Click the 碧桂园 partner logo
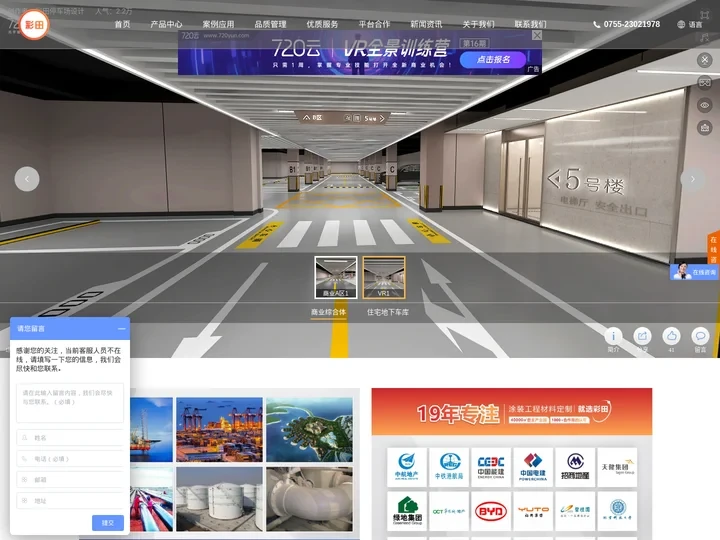Viewport: 720px width, 540px height. click(x=575, y=511)
